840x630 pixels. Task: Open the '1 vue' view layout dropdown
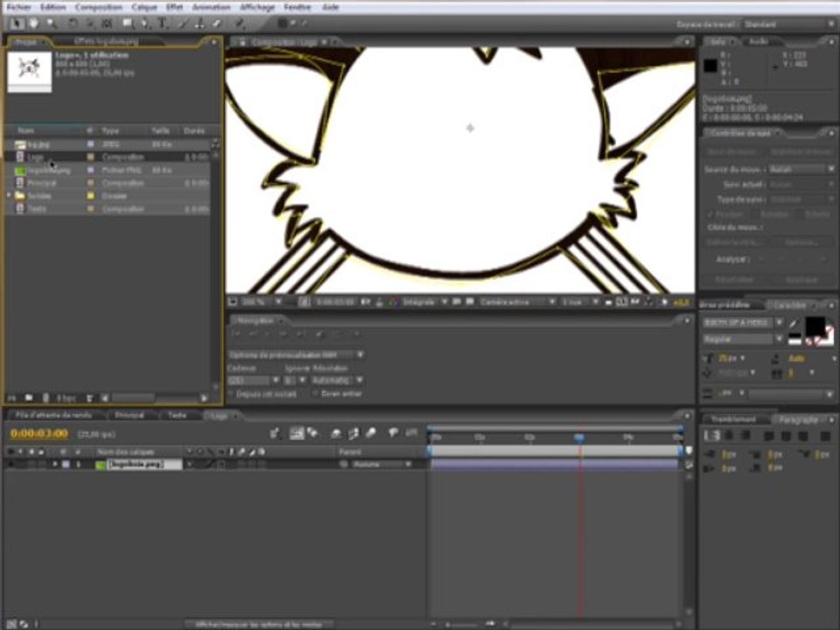tap(579, 303)
